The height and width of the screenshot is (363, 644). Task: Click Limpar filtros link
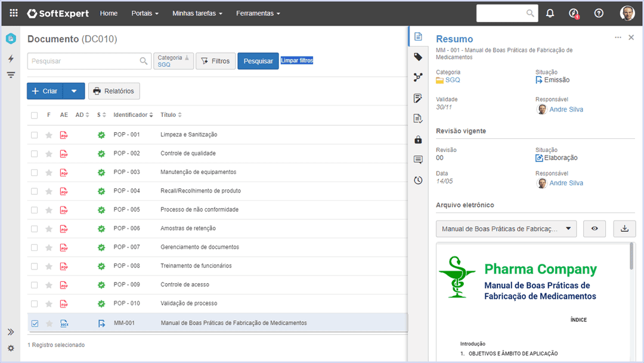(x=297, y=60)
